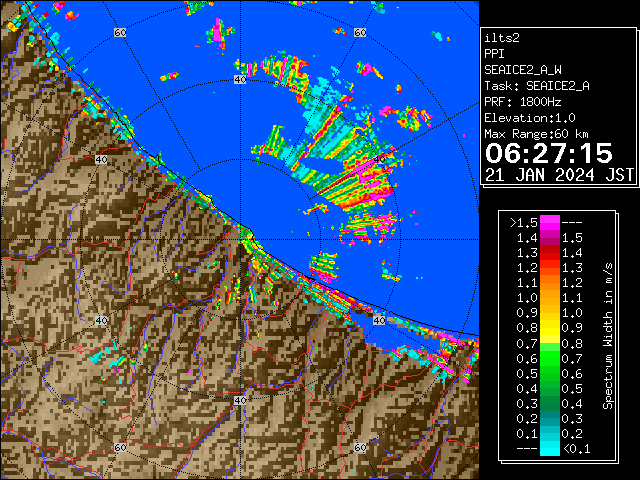Screen dimensions: 640x480
Task: Pick the bright green swatch next to 0.7
Action: [x=550, y=358]
